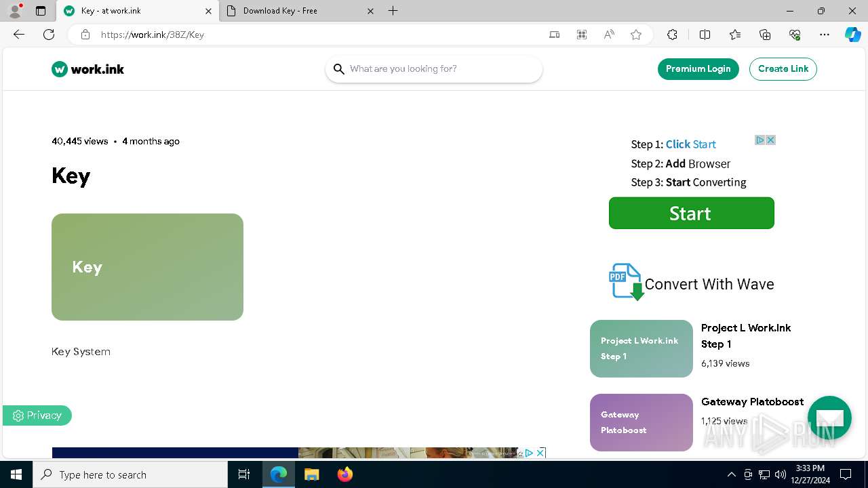868x488 pixels.
Task: Open the Gateway Platoboost title link
Action: (753, 402)
